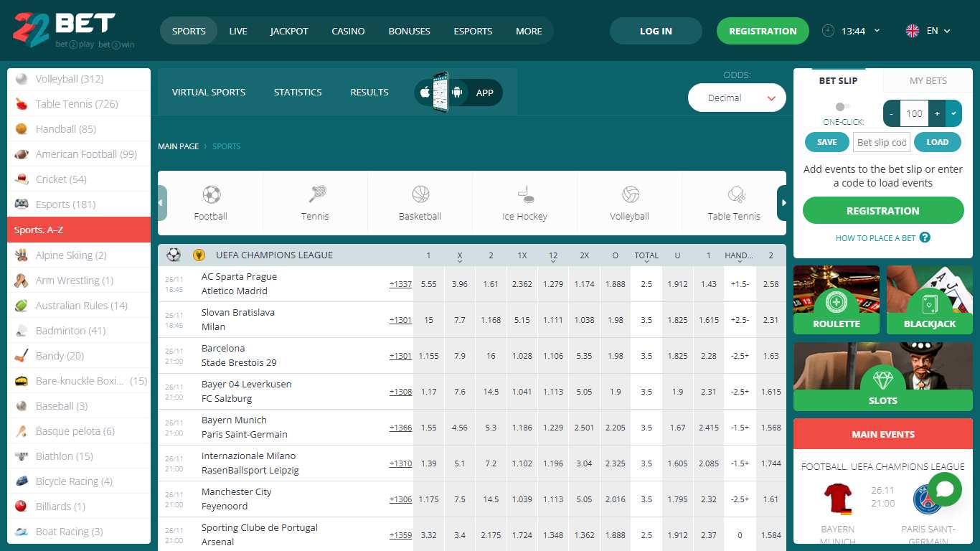Toggle the One-Click bet switch
980x551 pixels.
(843, 107)
